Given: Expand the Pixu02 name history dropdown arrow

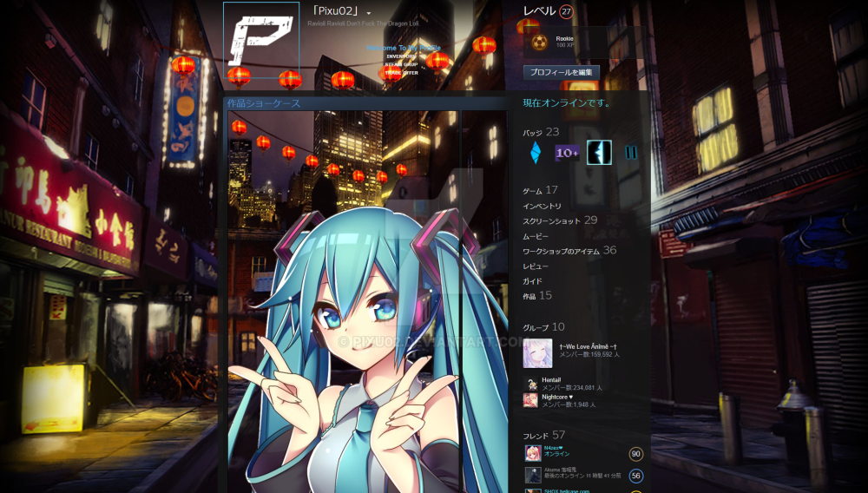Looking at the screenshot, I should 369,13.
